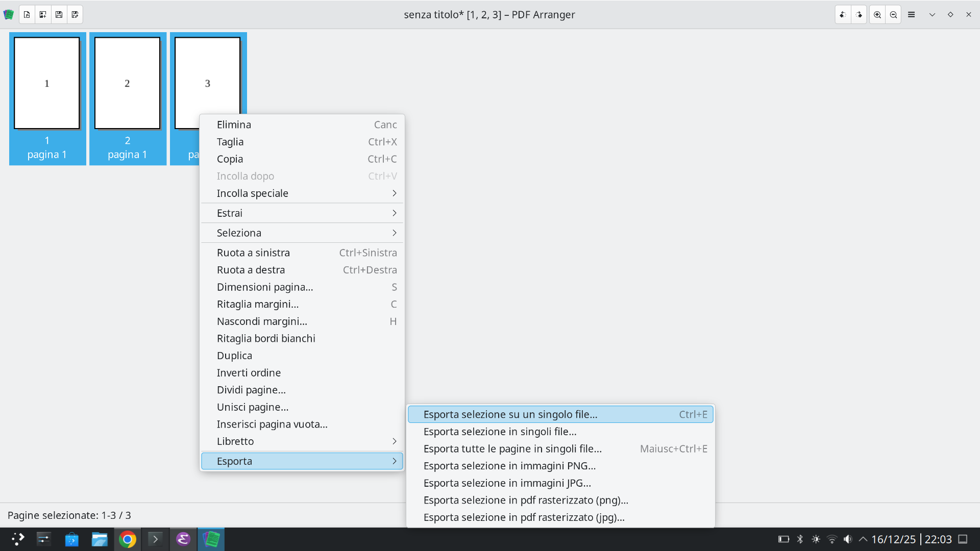Choose Esporta selezione in immagini PNG
The height and width of the screenshot is (551, 980).
tap(509, 466)
